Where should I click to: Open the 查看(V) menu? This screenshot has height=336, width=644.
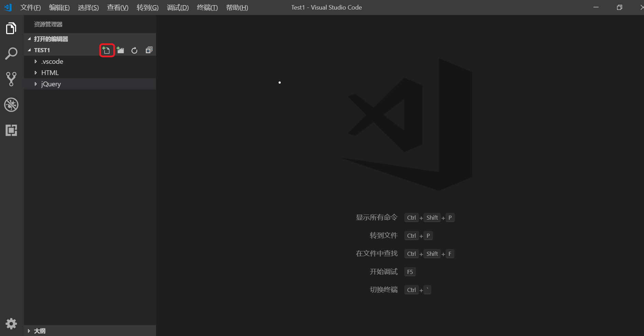118,8
